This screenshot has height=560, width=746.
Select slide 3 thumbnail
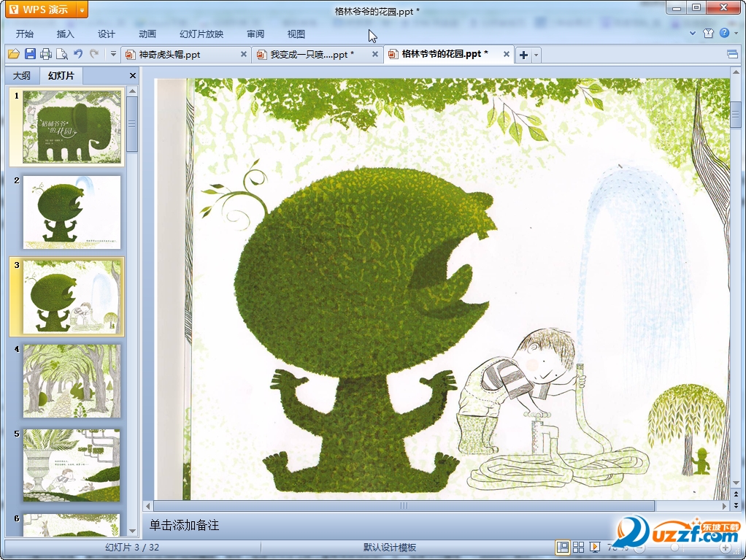coord(72,297)
